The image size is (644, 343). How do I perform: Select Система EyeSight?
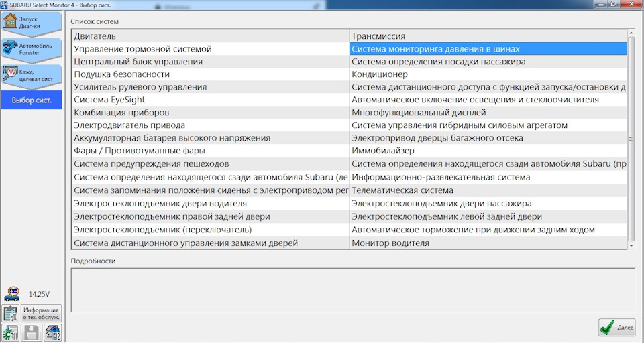click(x=211, y=100)
